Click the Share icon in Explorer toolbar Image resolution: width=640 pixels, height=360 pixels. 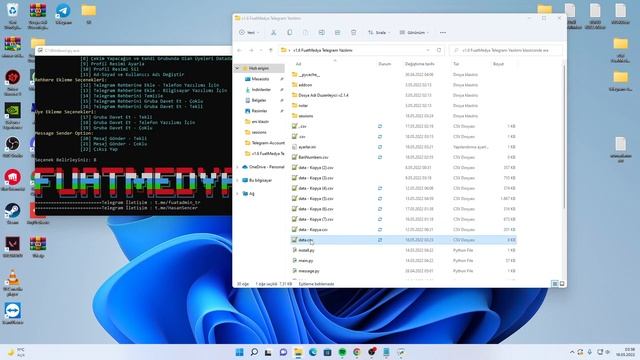pos(338,33)
